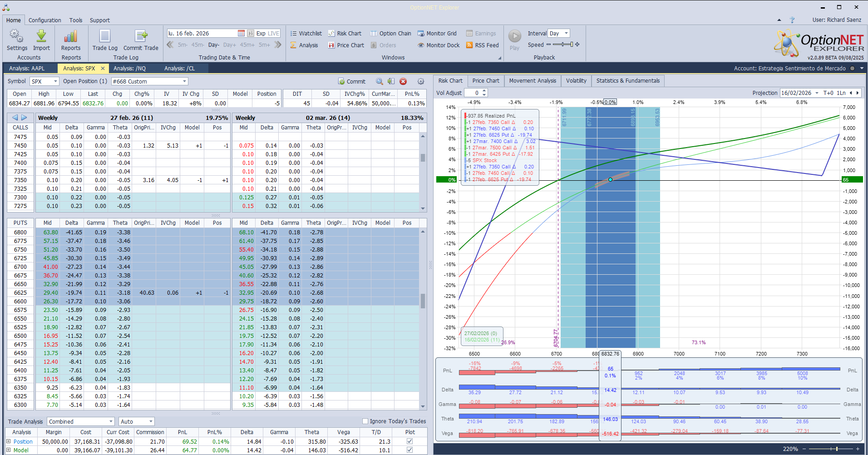Open the Watchlist window

tap(306, 33)
